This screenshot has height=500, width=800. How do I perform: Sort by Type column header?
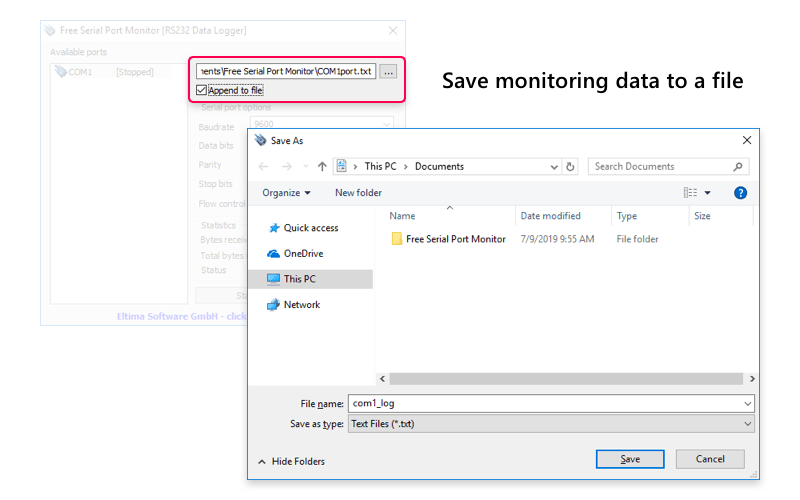coord(627,216)
